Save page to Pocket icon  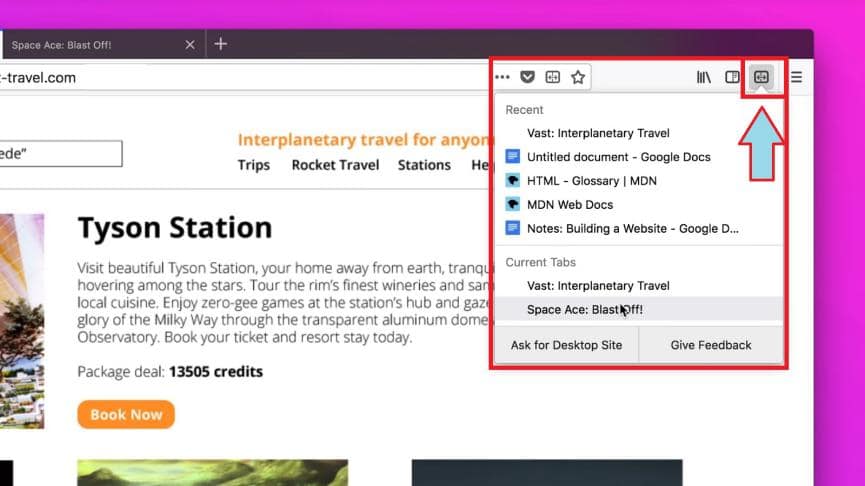point(527,77)
